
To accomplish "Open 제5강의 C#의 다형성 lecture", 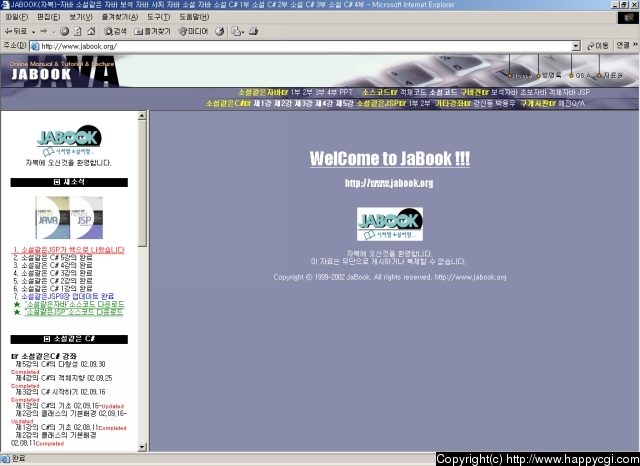I will pos(60,364).
